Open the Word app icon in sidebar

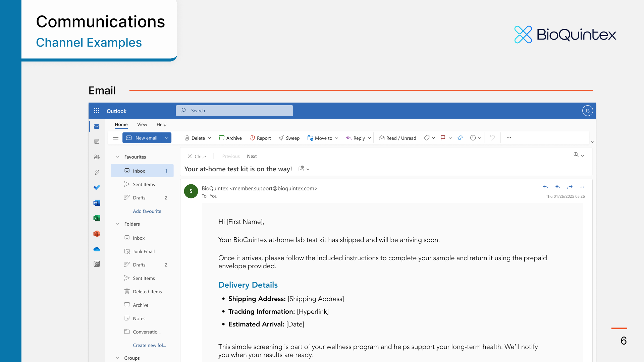pyautogui.click(x=97, y=203)
